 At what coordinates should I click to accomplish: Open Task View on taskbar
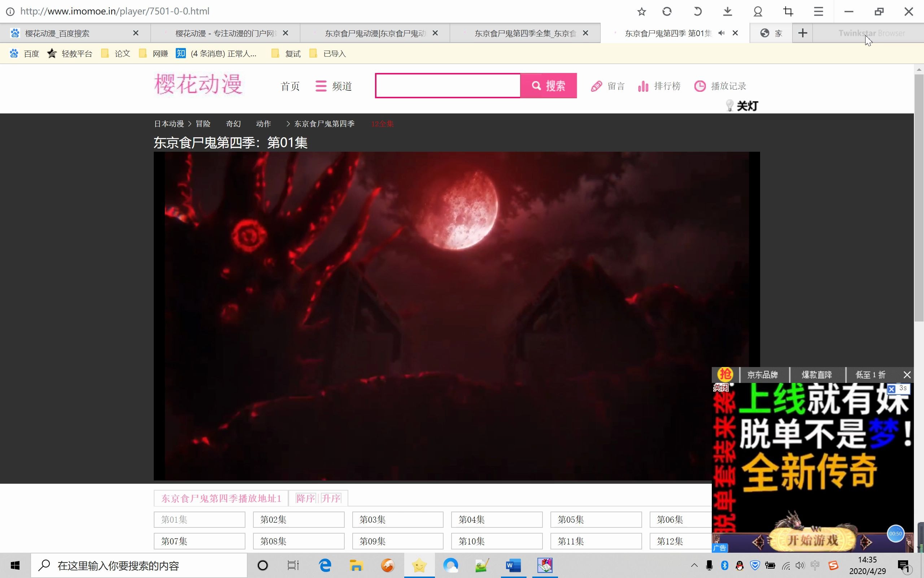293,565
